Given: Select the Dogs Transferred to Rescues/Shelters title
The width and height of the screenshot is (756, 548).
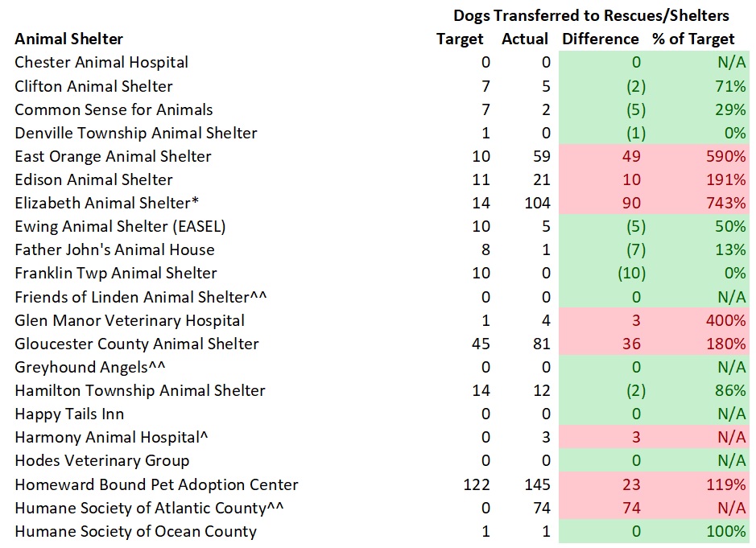Looking at the screenshot, I should point(591,15).
